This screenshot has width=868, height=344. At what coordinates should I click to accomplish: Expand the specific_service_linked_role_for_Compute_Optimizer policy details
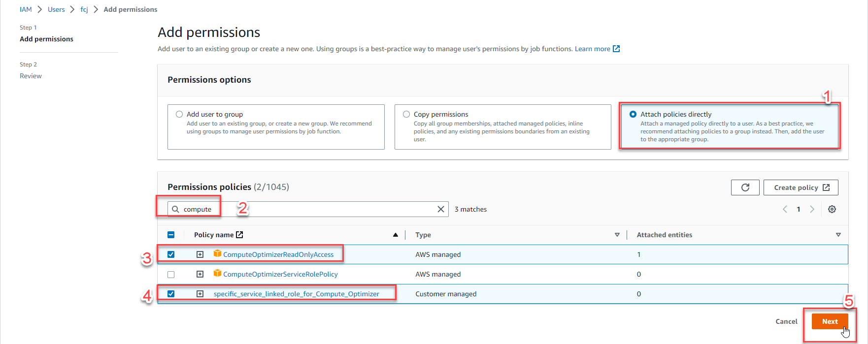point(200,294)
